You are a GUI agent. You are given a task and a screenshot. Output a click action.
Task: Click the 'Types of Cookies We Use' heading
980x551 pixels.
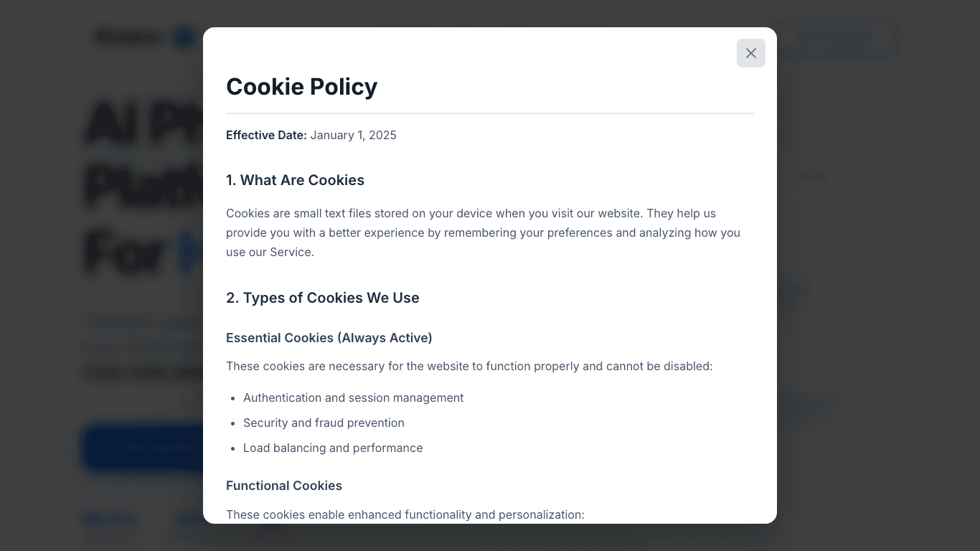[x=323, y=298]
